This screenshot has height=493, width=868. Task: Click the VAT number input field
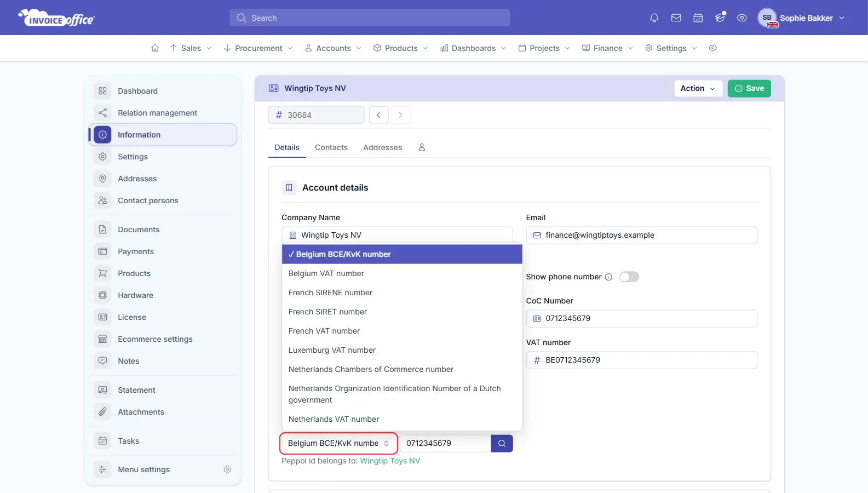coord(642,360)
